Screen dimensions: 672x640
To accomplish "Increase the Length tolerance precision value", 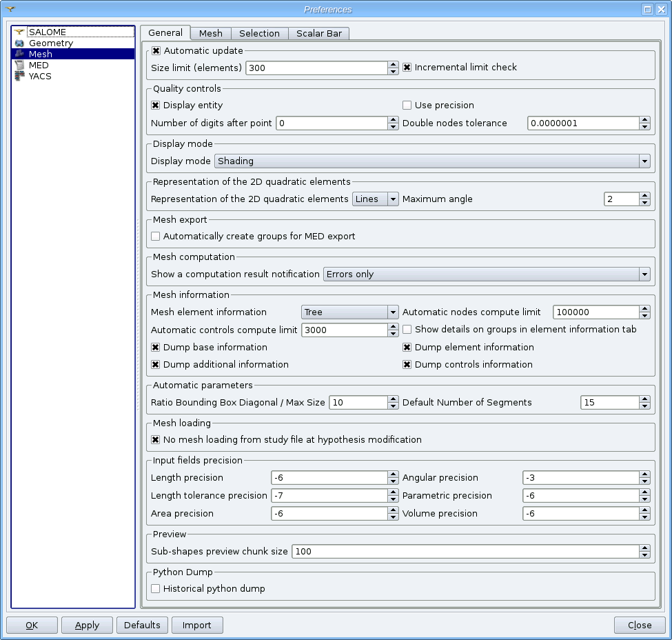I will (393, 492).
